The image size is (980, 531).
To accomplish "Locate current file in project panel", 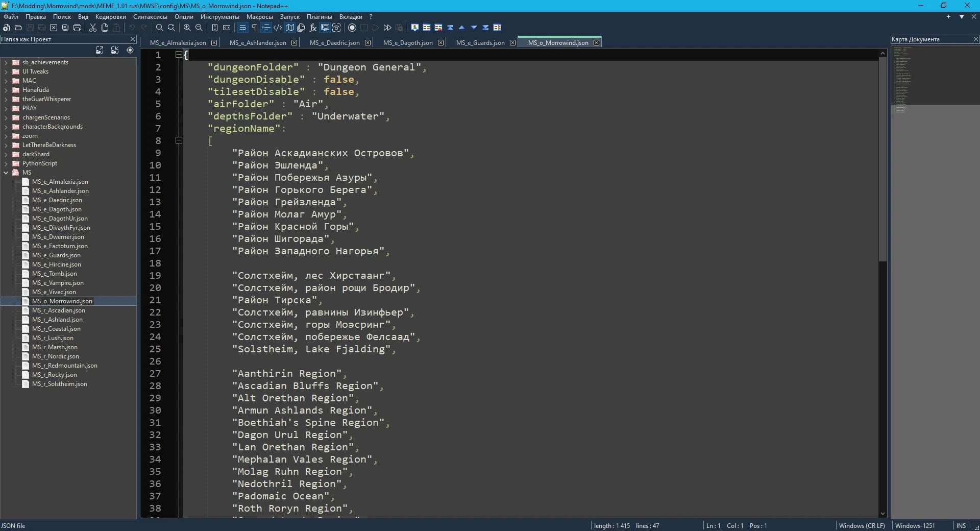I will click(x=130, y=50).
